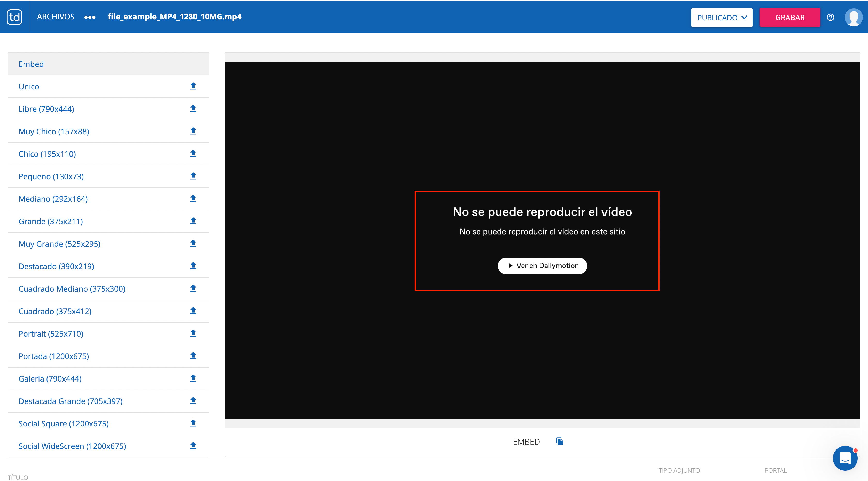Click the td logo icon
868x481 pixels.
point(14,17)
